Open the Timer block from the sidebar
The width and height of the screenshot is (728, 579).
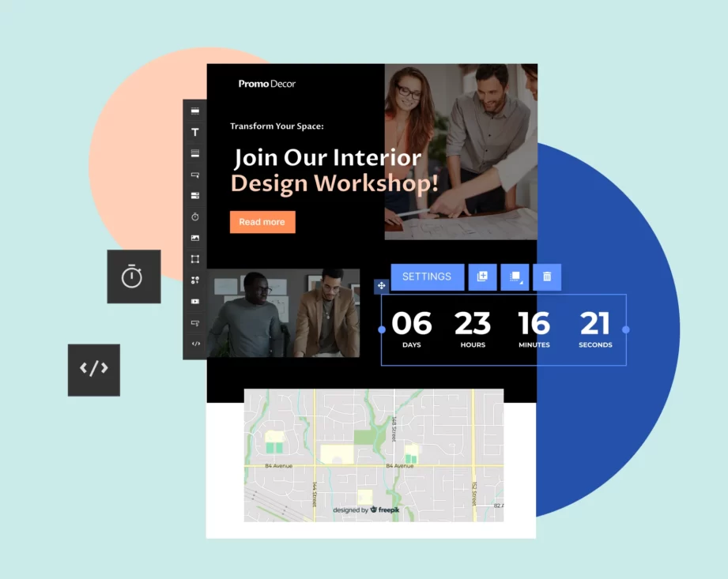click(194, 216)
